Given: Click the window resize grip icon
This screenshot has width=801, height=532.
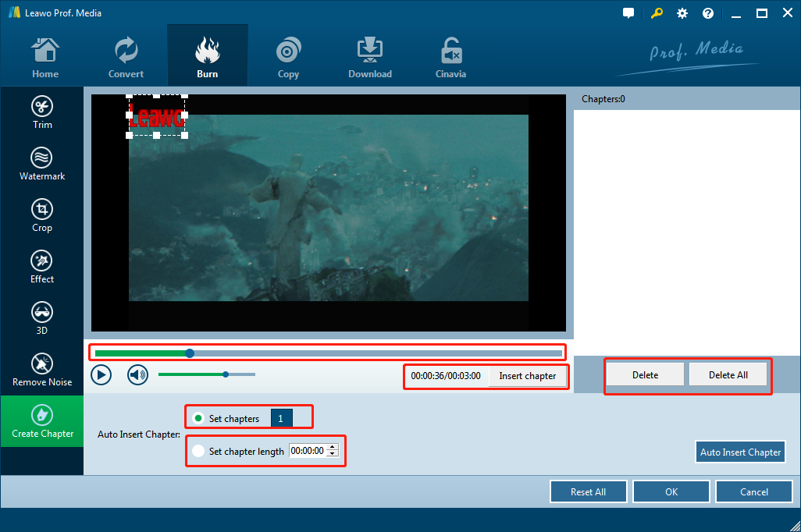Looking at the screenshot, I should (795, 526).
